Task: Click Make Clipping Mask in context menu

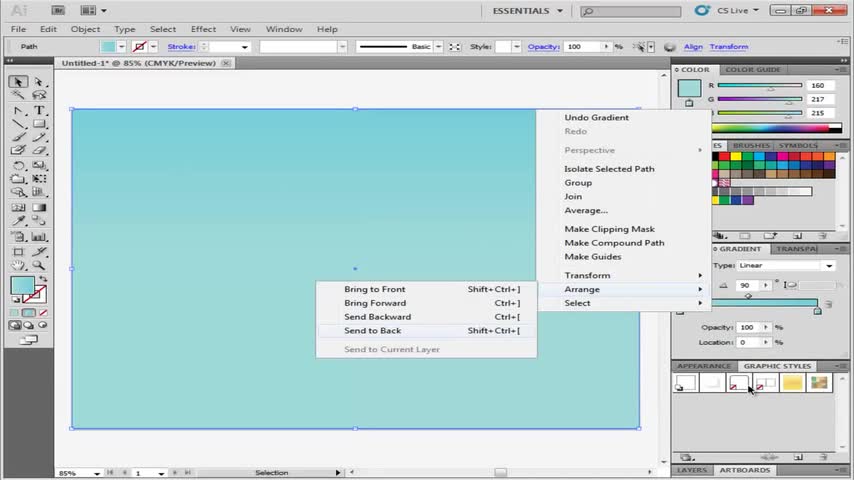Action: coord(609,229)
